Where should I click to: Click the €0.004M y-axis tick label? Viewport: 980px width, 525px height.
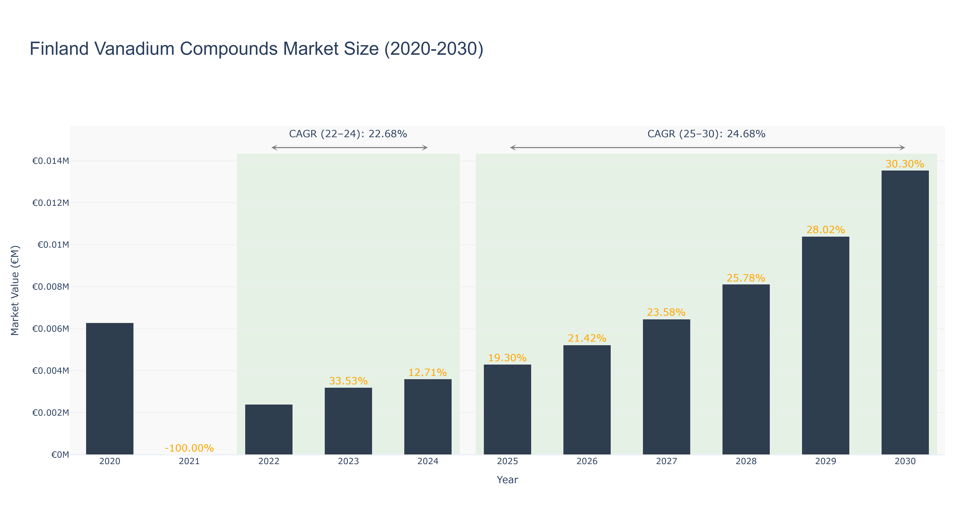51,370
